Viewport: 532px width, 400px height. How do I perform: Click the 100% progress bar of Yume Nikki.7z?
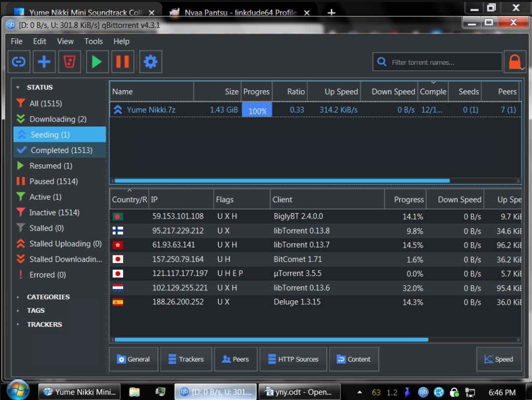(x=257, y=110)
